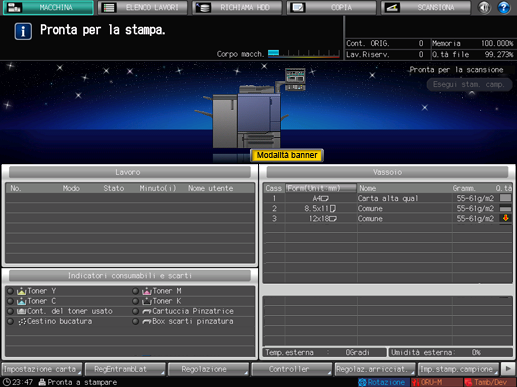
Task: Click the Modalità banner button
Action: coord(287,155)
